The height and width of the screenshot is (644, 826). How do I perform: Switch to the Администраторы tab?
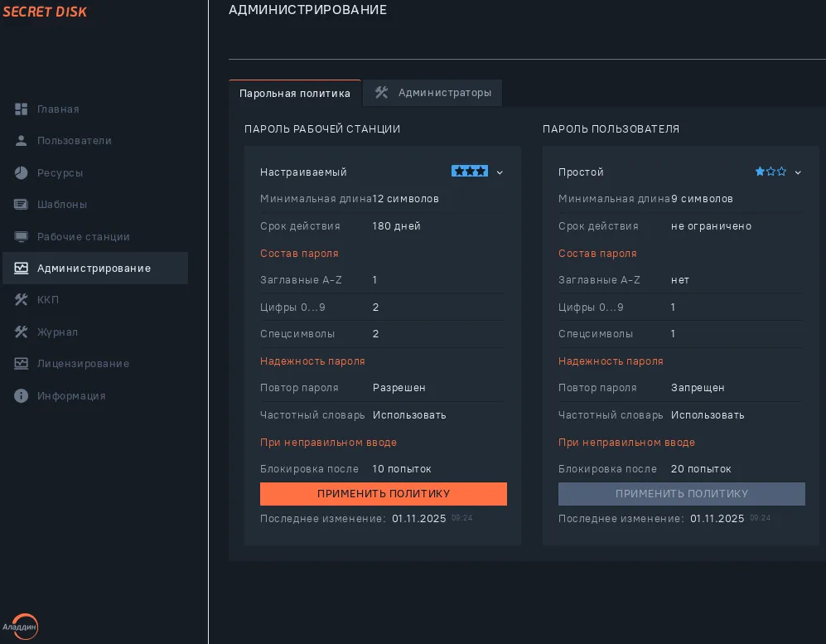[432, 93]
